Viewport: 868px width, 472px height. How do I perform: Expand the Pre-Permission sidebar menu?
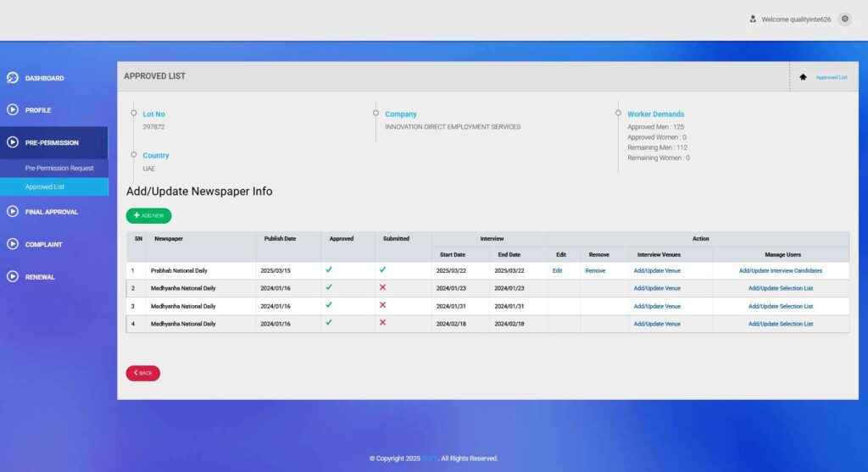coord(52,142)
